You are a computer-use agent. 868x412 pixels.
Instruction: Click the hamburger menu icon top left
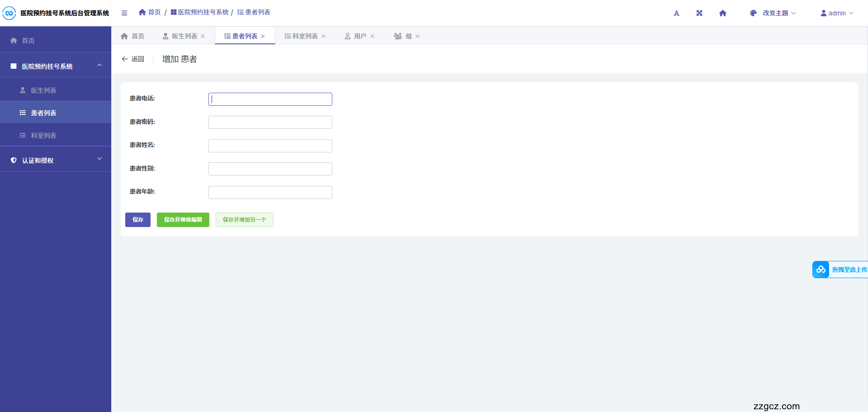(124, 13)
